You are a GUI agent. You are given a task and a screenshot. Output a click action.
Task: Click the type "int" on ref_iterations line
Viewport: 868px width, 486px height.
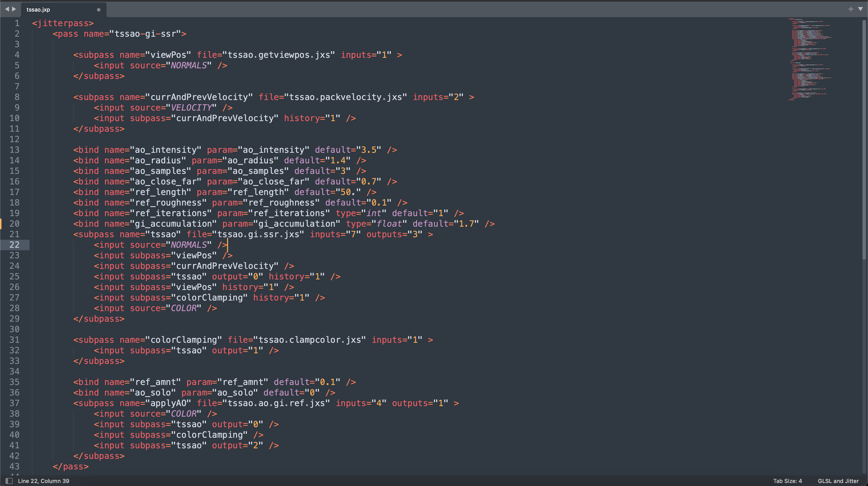[x=374, y=213]
